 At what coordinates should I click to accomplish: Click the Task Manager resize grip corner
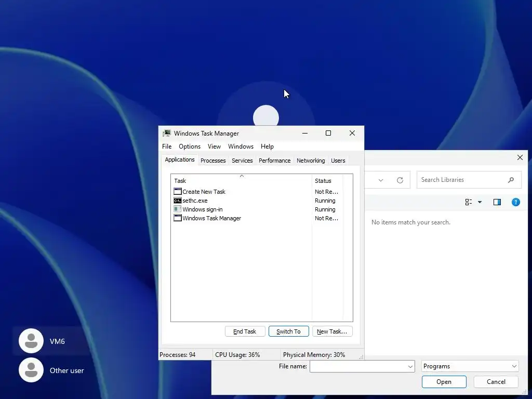361,356
